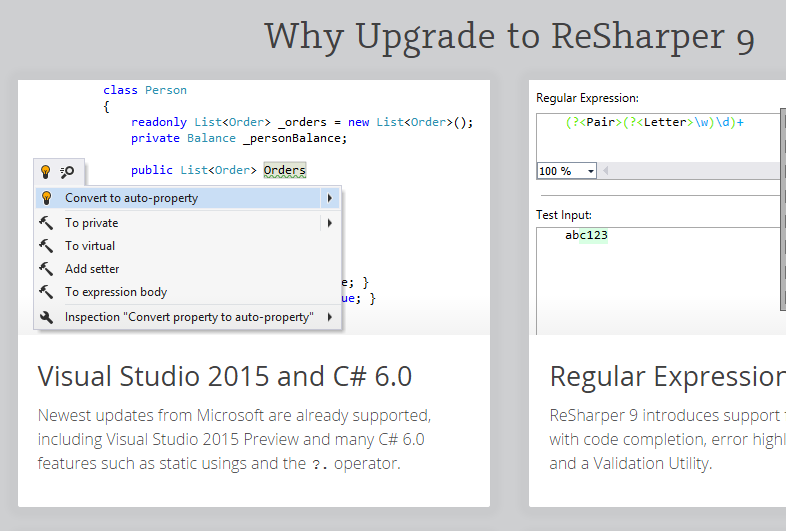The width and height of the screenshot is (786, 531).
Task: Click the hammer icon beside To expression body
Action: pos(46,292)
